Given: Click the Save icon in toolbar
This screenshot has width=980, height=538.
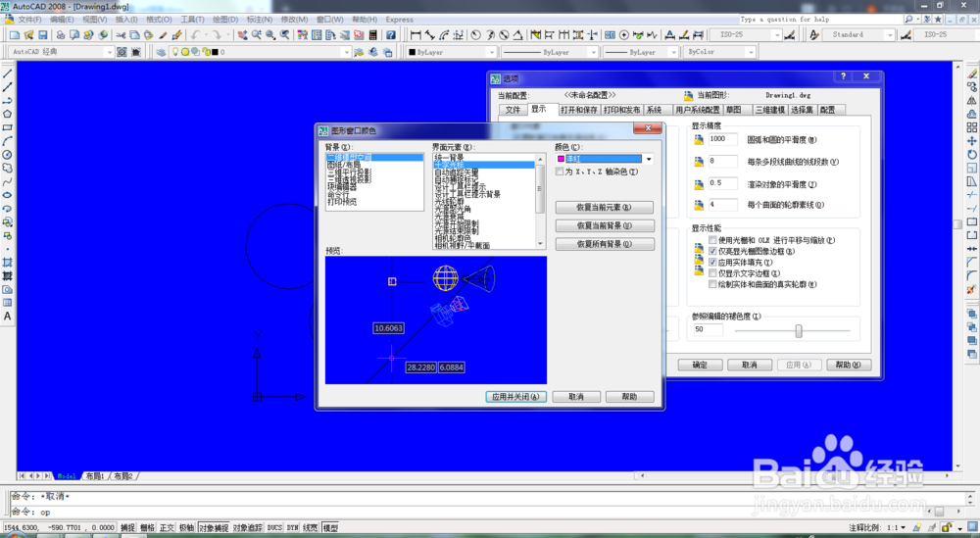Looking at the screenshot, I should (x=43, y=35).
